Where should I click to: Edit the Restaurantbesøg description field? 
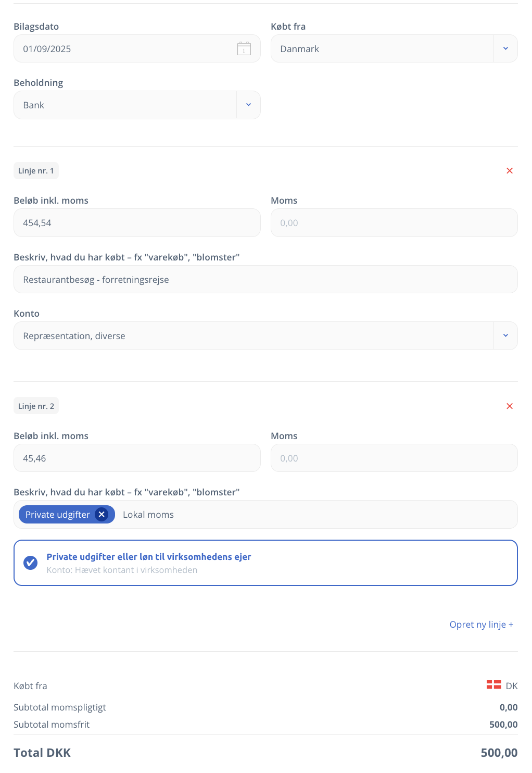(x=265, y=279)
